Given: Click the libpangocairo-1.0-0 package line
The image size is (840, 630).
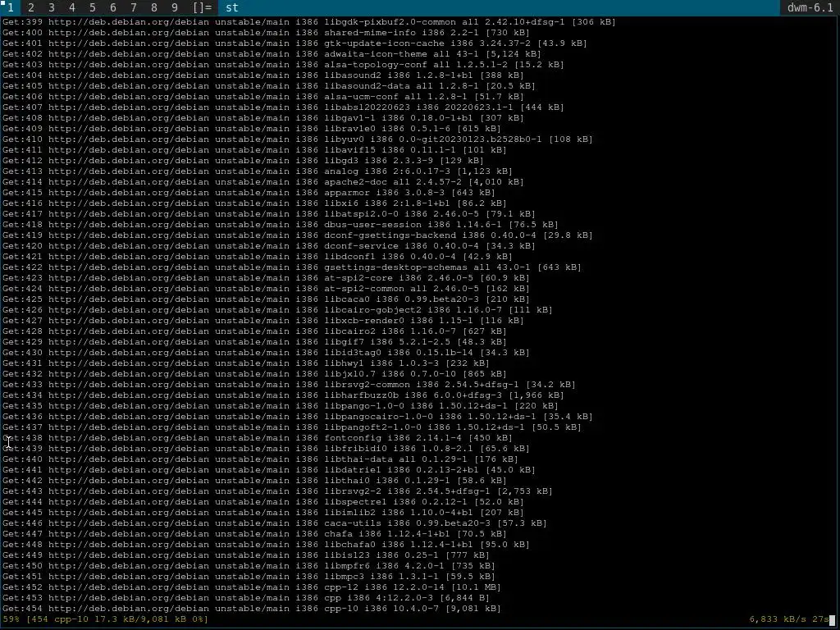Looking at the screenshot, I should [297, 416].
